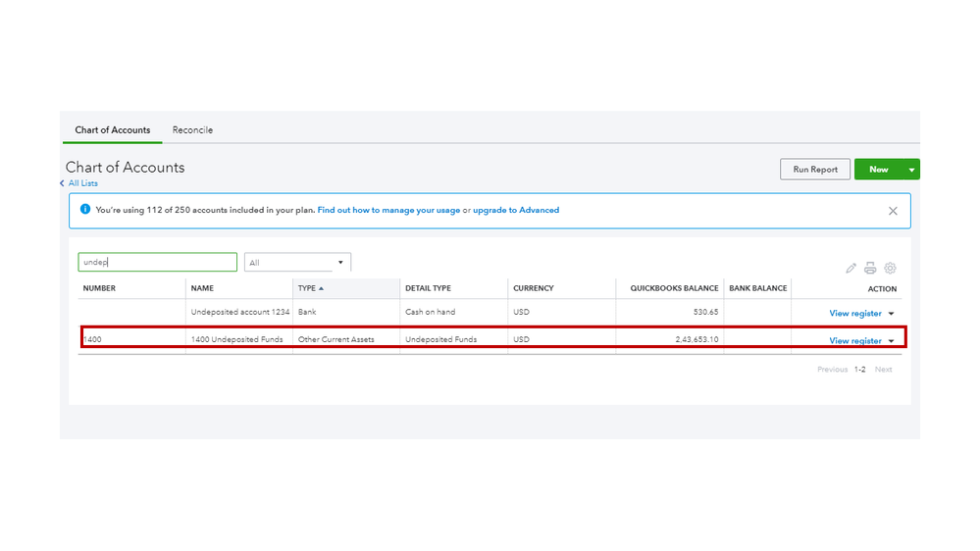Click the printer icon above table

[870, 268]
